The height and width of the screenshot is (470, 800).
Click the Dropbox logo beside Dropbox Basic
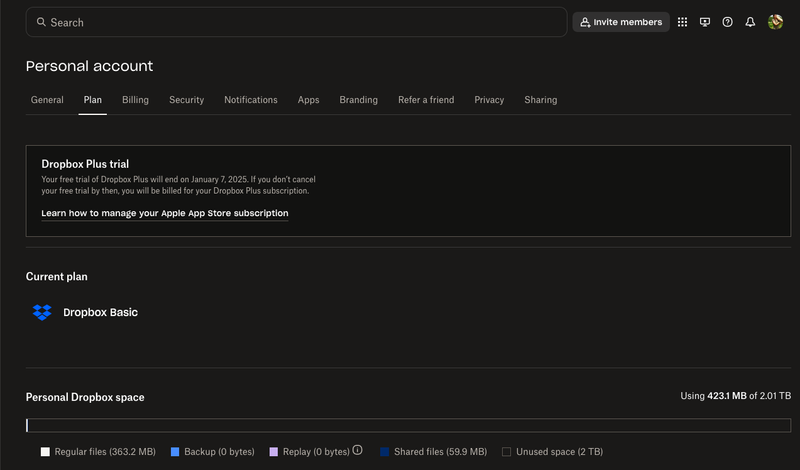42,312
